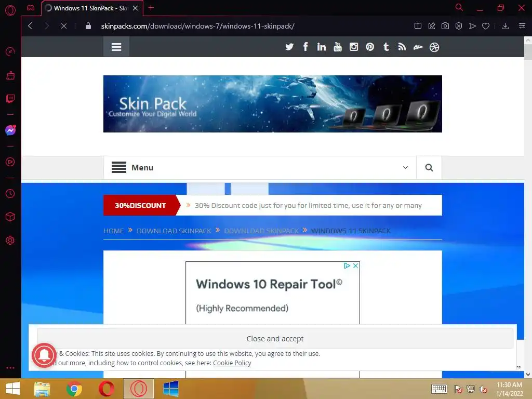Go to HOME breadcrumb

point(114,231)
